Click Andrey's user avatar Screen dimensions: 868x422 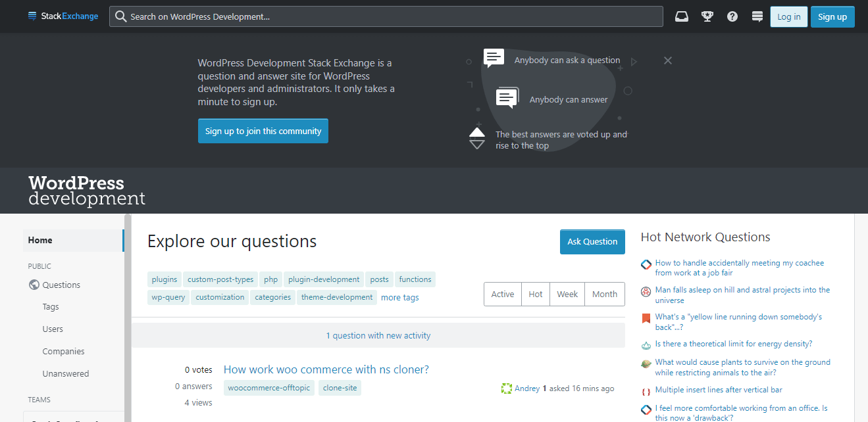(x=506, y=388)
